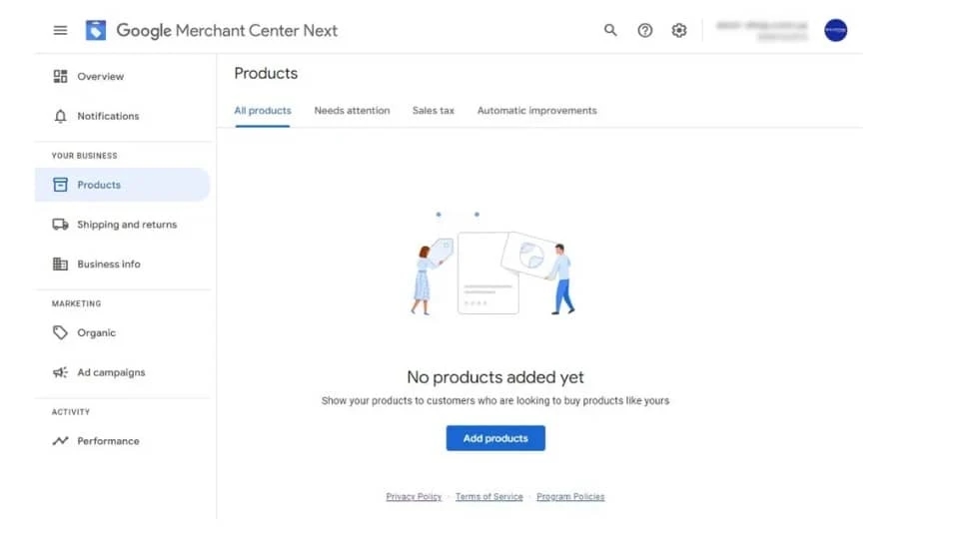Open the Automatic improvements tab
This screenshot has width=980, height=546.
click(536, 111)
